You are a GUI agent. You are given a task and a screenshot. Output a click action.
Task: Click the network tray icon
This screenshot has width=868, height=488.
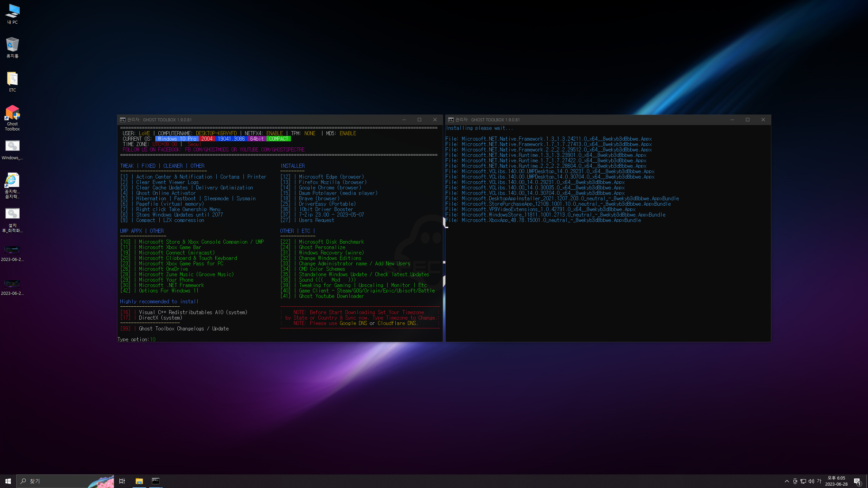[x=803, y=481]
